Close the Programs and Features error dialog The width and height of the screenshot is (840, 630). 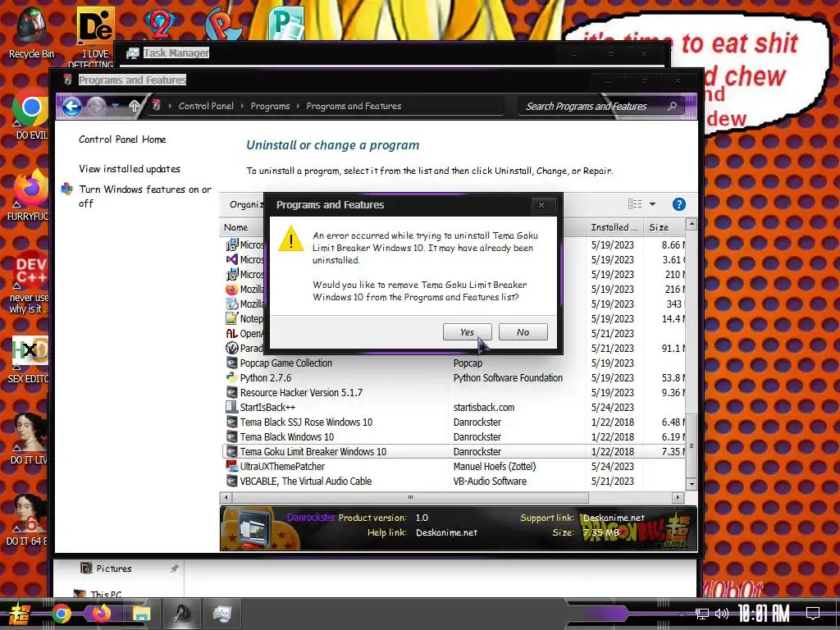541,205
